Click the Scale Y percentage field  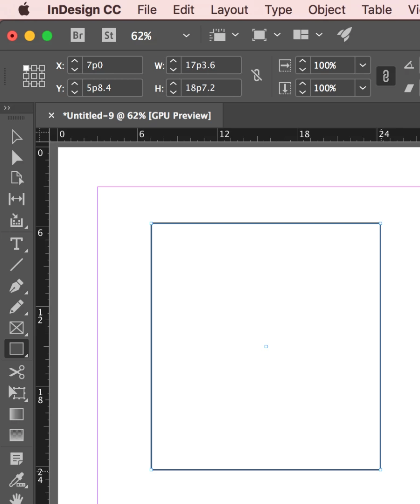pyautogui.click(x=333, y=88)
